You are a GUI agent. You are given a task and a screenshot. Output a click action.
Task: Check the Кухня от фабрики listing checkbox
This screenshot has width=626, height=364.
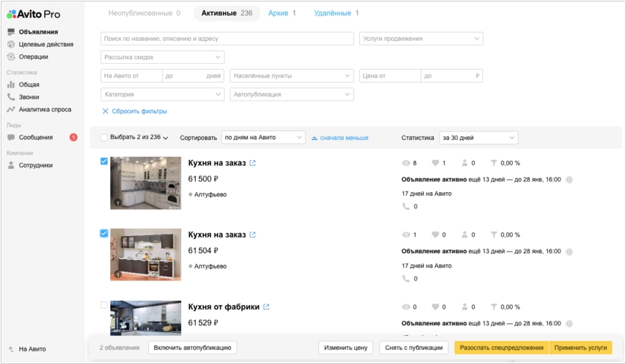pos(104,305)
